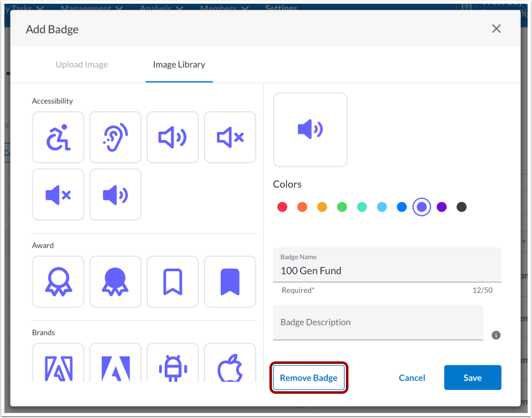Choose the ear hearing icon
Screen dimensions: 532x418
coord(115,137)
